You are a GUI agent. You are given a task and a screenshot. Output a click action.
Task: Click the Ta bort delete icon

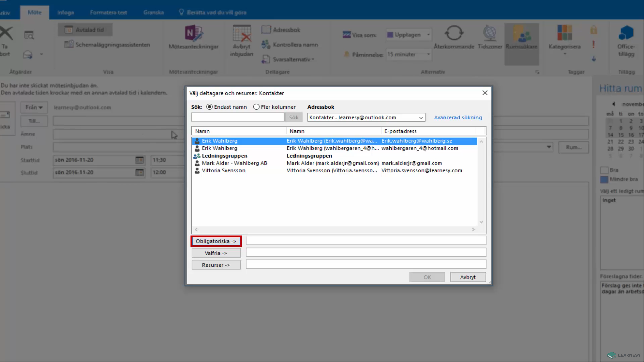[6, 33]
